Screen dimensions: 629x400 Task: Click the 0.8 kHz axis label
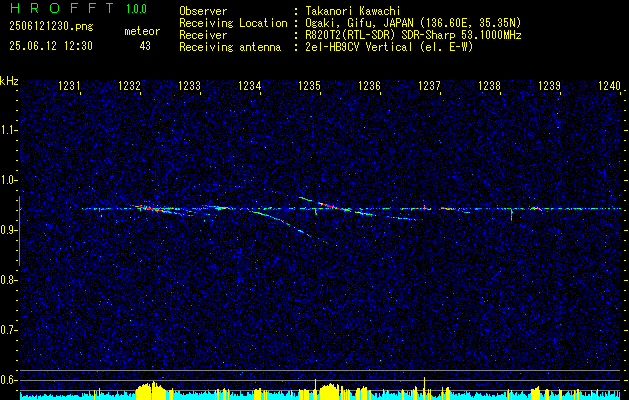pyautogui.click(x=8, y=280)
